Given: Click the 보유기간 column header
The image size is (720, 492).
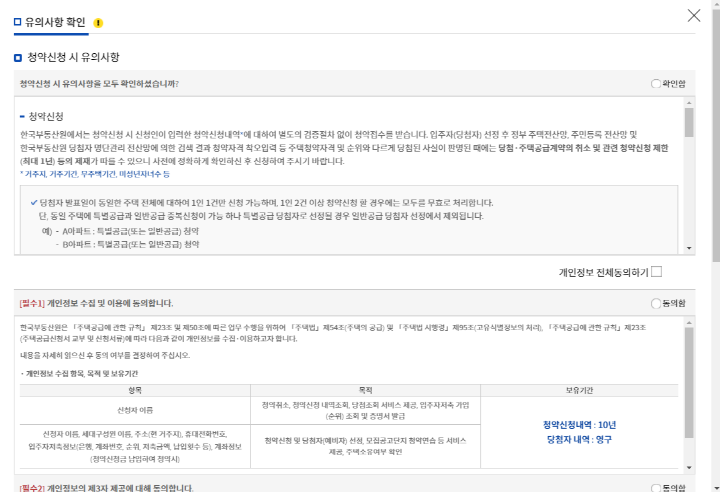Looking at the screenshot, I should click(x=579, y=390).
